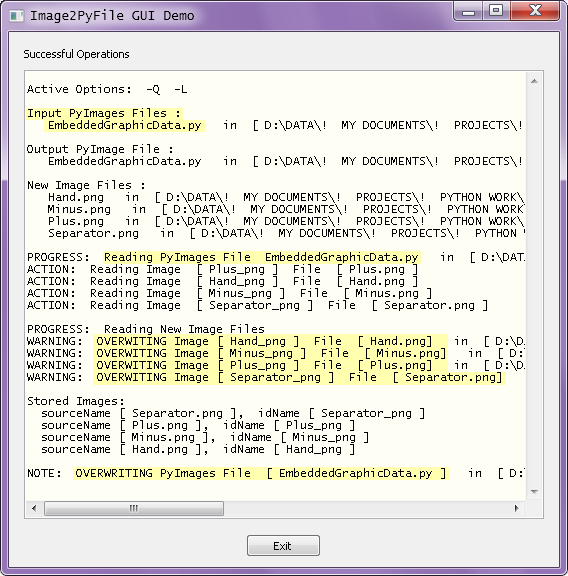The image size is (568, 576).
Task: Click Plus.png in New Image Files list
Action: point(76,221)
